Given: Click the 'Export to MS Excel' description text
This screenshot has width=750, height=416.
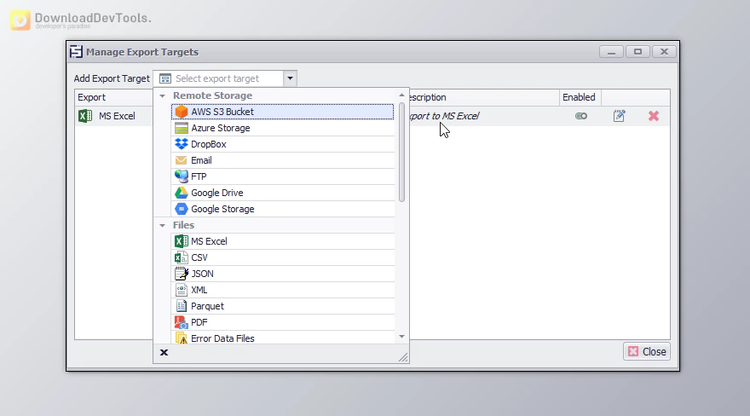Looking at the screenshot, I should point(444,116).
